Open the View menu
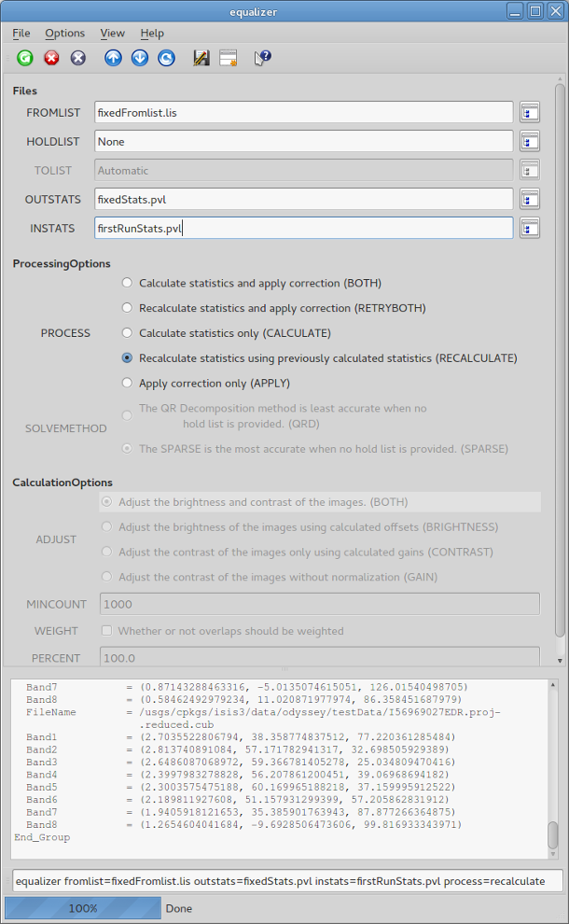The image size is (569, 924). (x=112, y=33)
